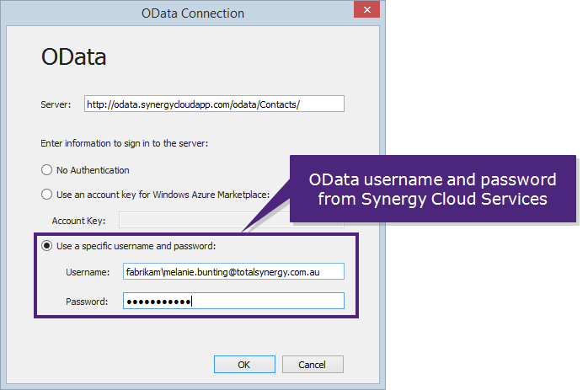
Task: Click the Username text field
Action: pos(233,271)
